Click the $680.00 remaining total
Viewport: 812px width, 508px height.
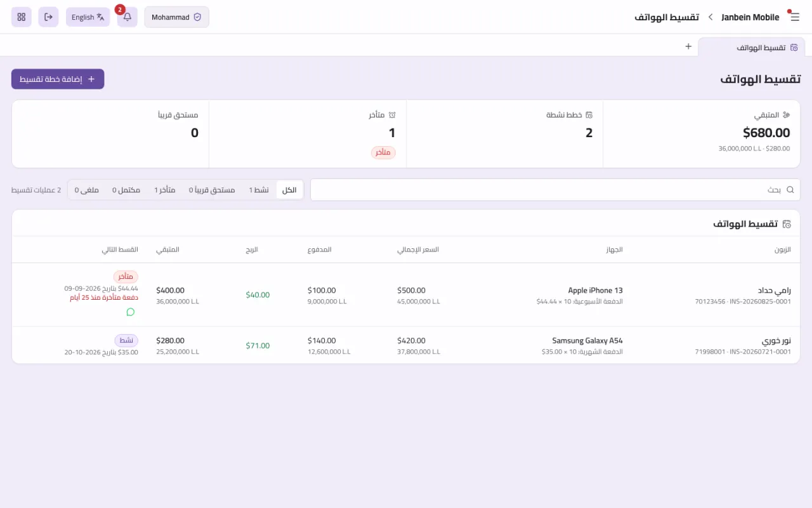pyautogui.click(x=766, y=133)
